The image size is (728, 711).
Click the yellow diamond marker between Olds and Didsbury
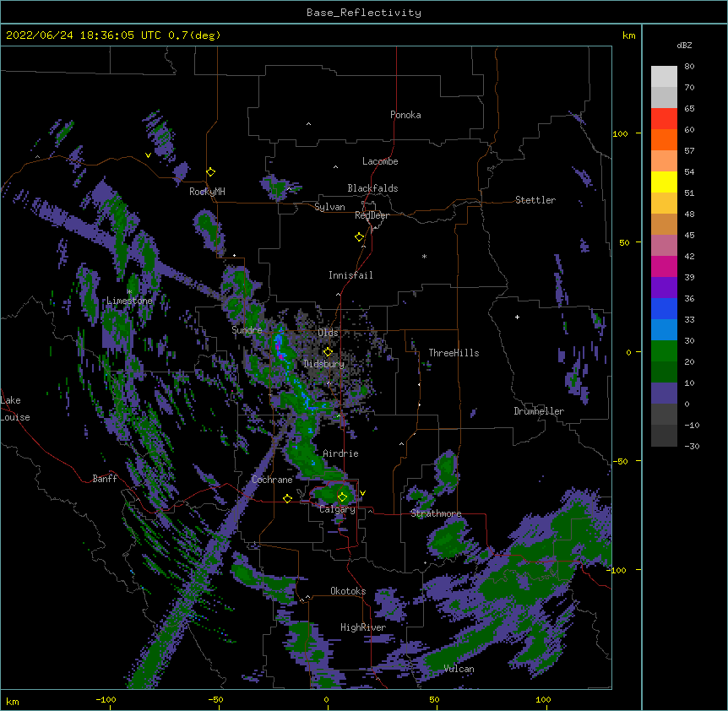click(x=328, y=352)
